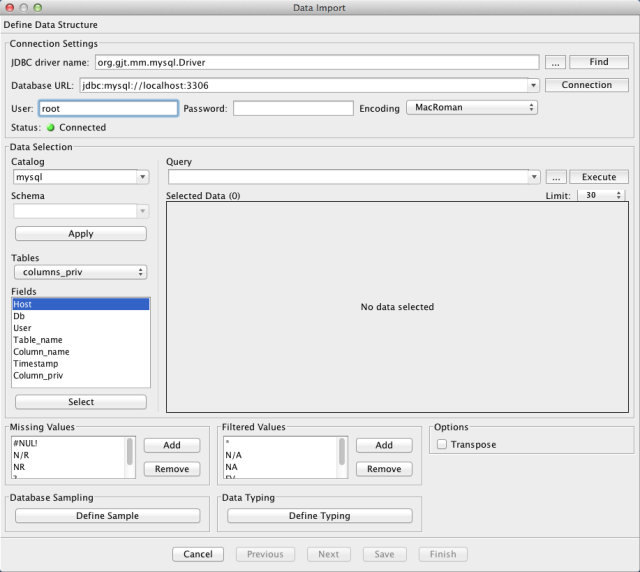Select NR in Missing Values
Screen dimensions: 640x572
pos(69,467)
